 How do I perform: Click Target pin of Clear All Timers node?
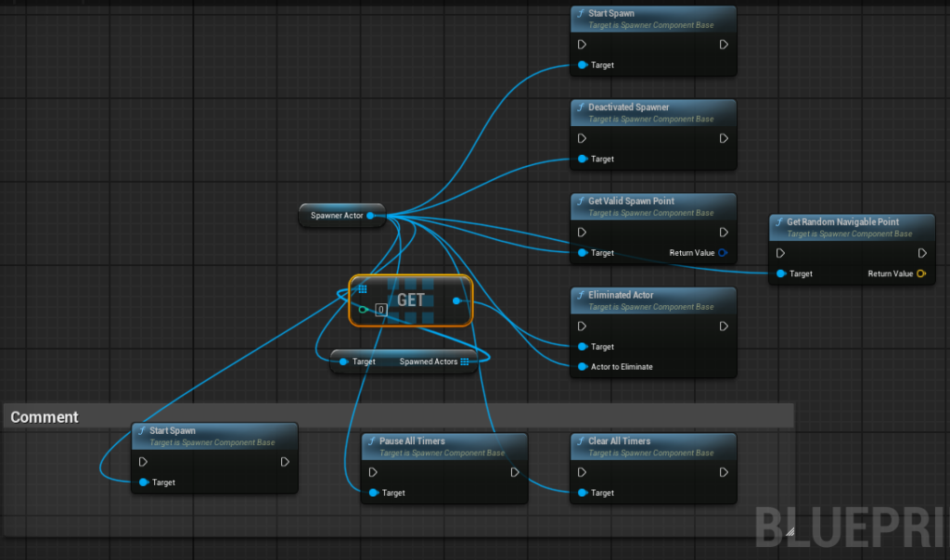pos(582,492)
